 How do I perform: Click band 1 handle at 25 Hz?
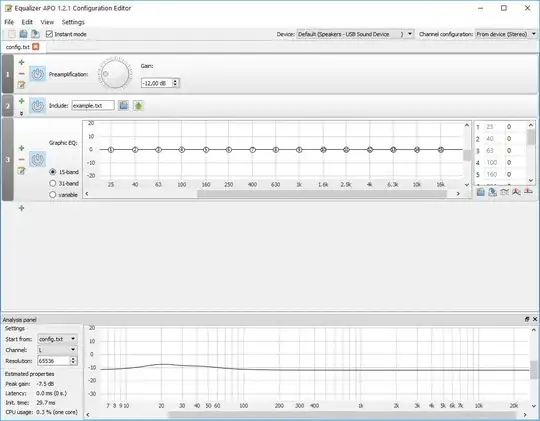pos(111,150)
